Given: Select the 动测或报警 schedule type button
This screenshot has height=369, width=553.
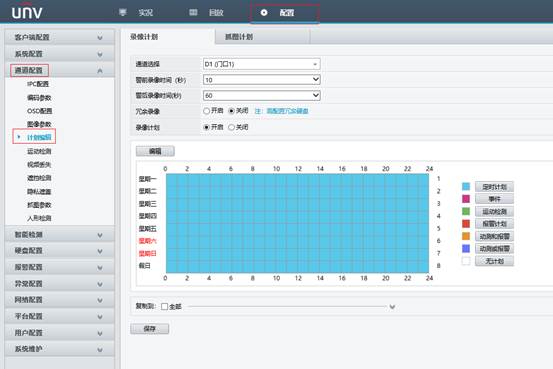Looking at the screenshot, I should (494, 248).
